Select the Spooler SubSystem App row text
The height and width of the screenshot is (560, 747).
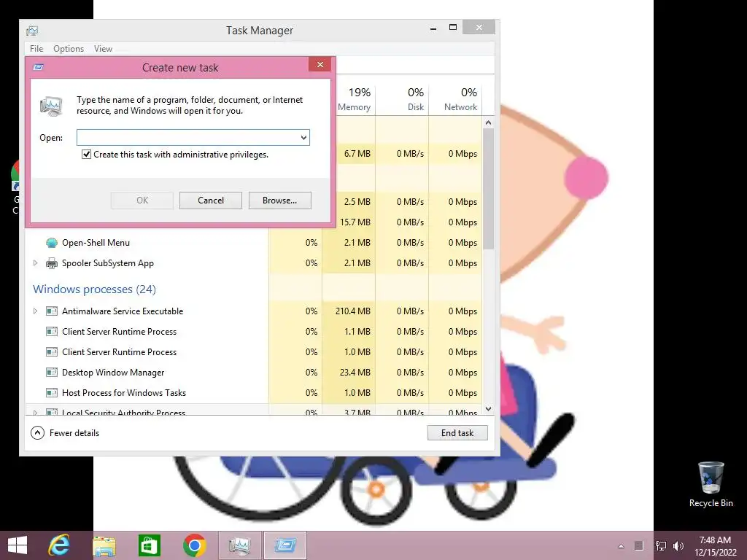click(x=108, y=263)
